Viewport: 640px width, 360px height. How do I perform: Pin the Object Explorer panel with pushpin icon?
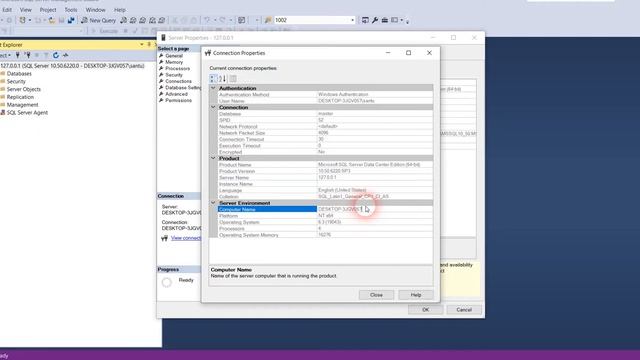[x=149, y=44]
